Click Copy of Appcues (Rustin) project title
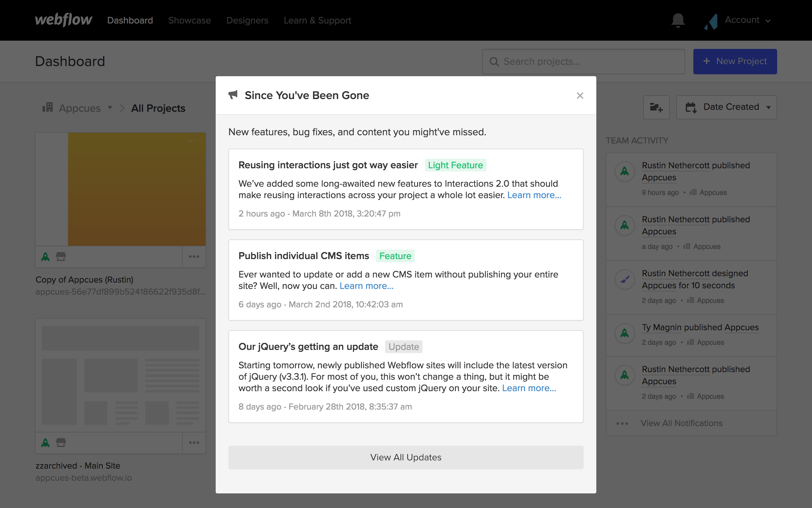Screen dimensions: 812x508 (x=85, y=280)
